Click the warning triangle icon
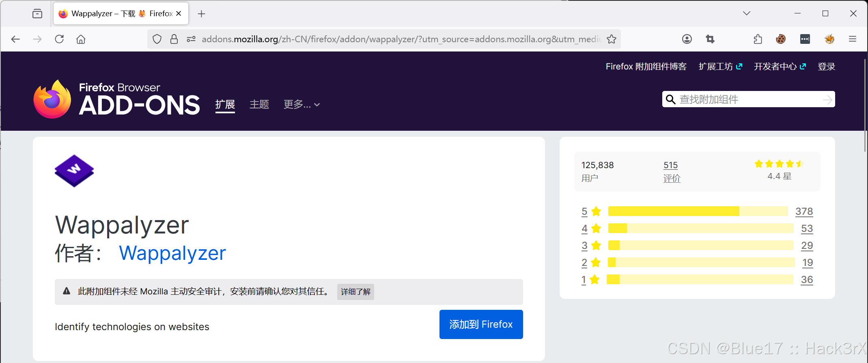Viewport: 868px width, 363px height. [67, 291]
